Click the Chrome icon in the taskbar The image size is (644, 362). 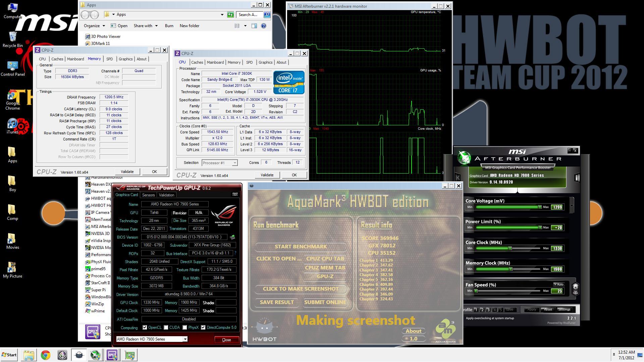(x=46, y=355)
